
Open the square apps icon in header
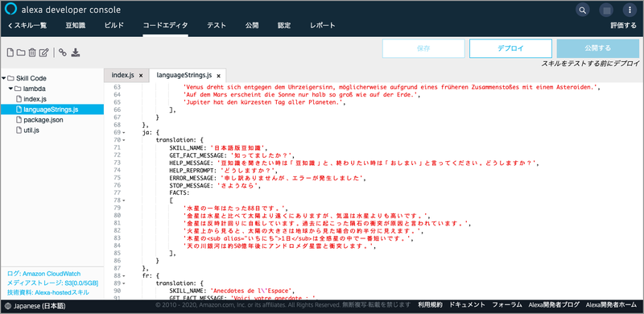pyautogui.click(x=606, y=10)
